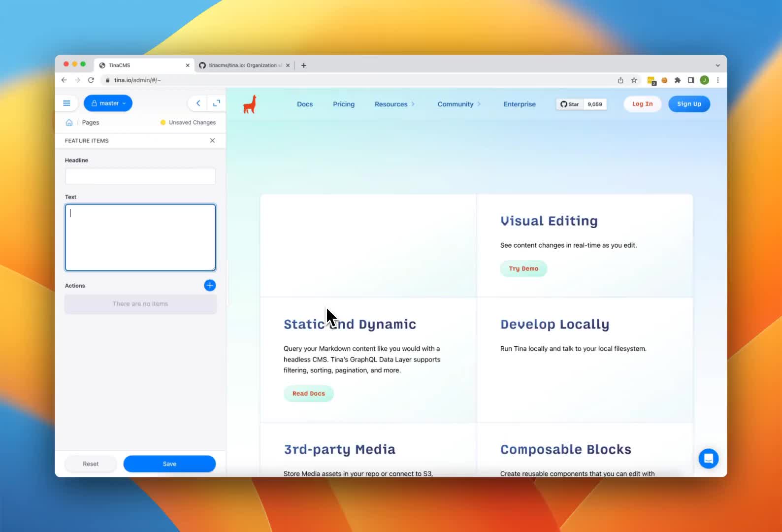Viewport: 782px width, 532px height.
Task: Expand the Resources menu
Action: coord(394,104)
